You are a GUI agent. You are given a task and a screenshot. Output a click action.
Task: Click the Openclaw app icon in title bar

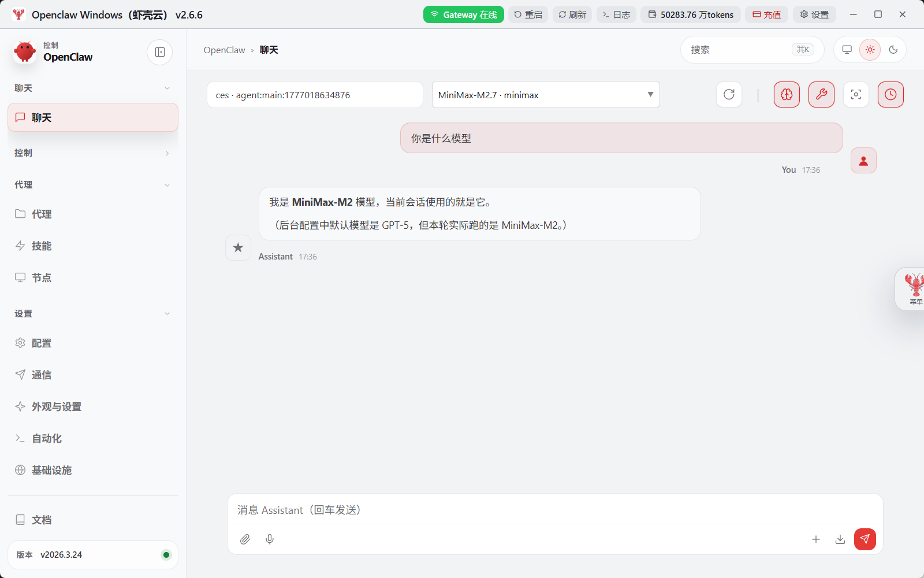(18, 14)
